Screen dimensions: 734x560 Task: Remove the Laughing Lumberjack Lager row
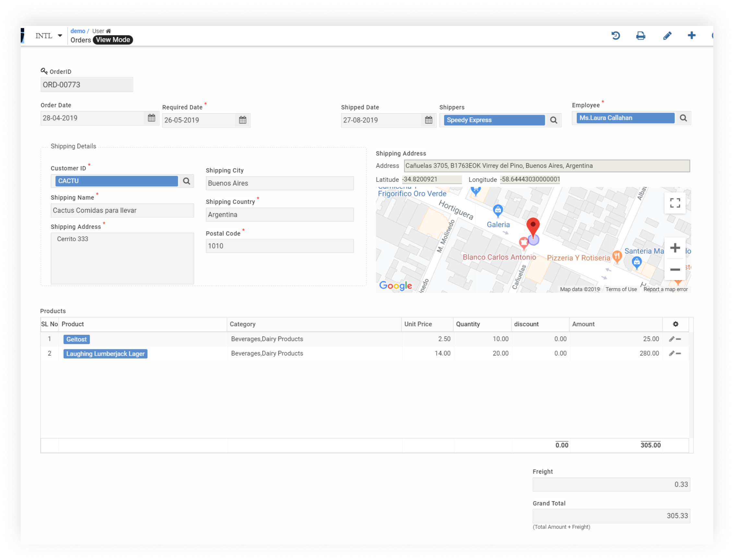pos(679,354)
